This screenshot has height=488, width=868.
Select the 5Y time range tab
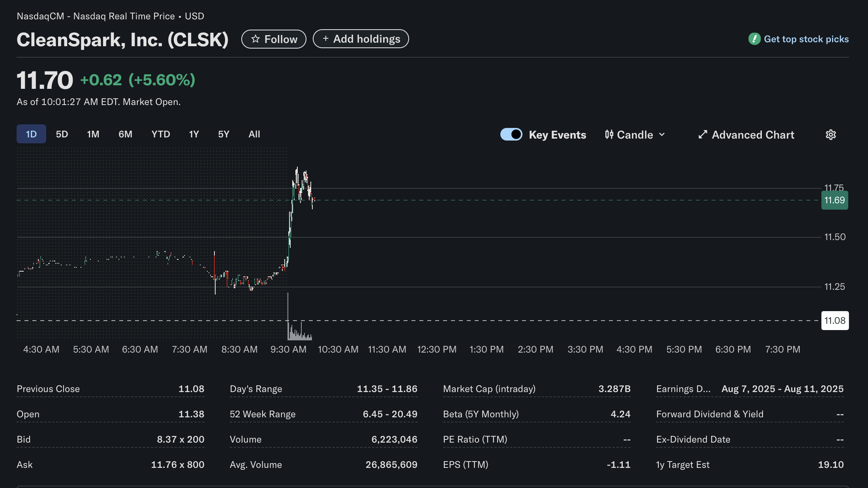point(224,134)
